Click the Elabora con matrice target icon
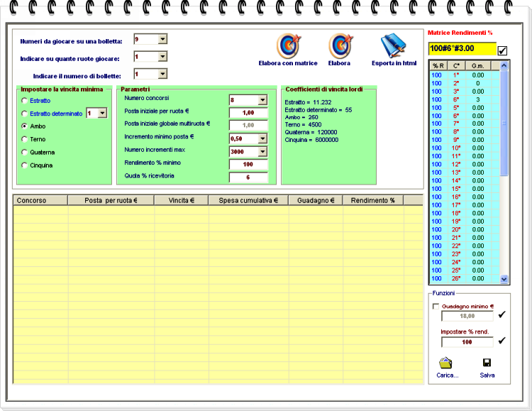The width and height of the screenshot is (532, 411). point(287,46)
